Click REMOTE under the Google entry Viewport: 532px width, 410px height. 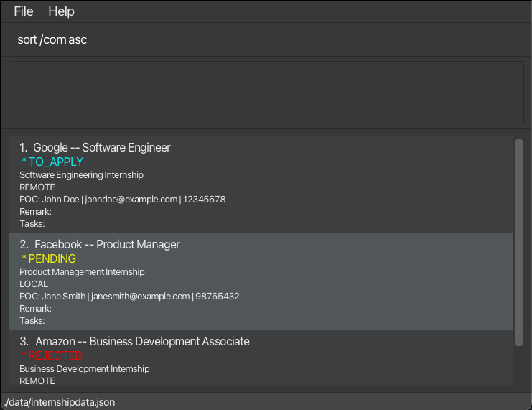pyautogui.click(x=37, y=187)
